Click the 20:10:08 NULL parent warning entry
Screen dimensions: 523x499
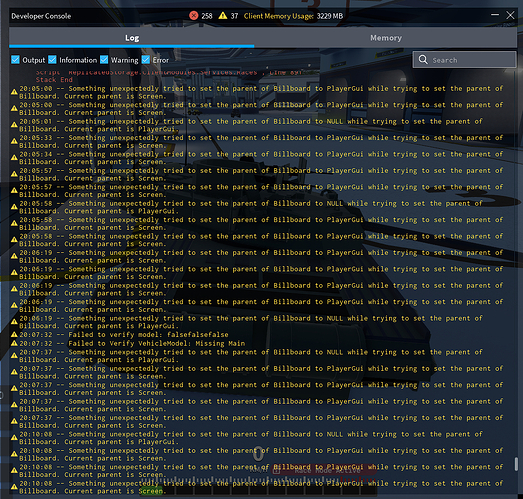point(251,438)
